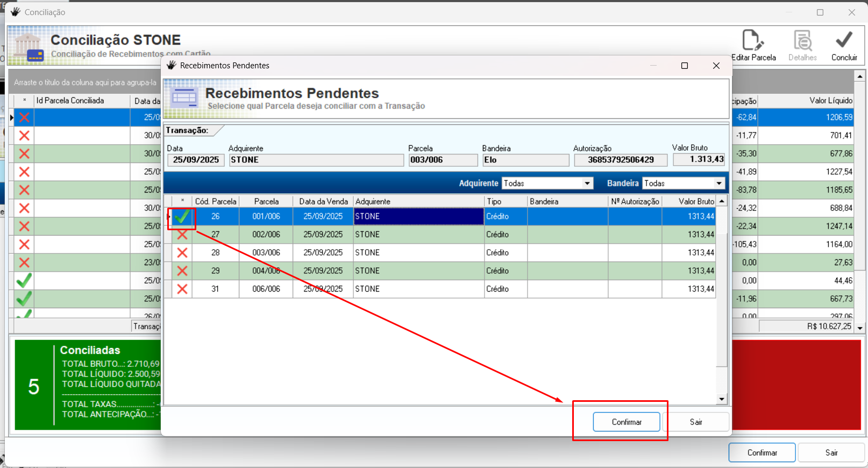This screenshot has height=468, width=868.
Task: Click the Editar Parcela toolbar icon
Action: 753,41
